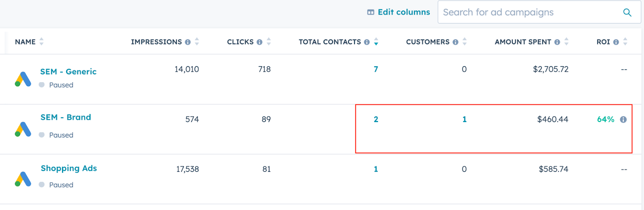Click the Amount Spent info icon
This screenshot has height=210, width=644.
pos(557,42)
